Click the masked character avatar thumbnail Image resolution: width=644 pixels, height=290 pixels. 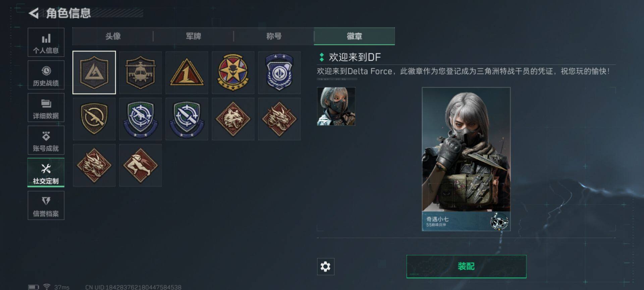(x=336, y=106)
